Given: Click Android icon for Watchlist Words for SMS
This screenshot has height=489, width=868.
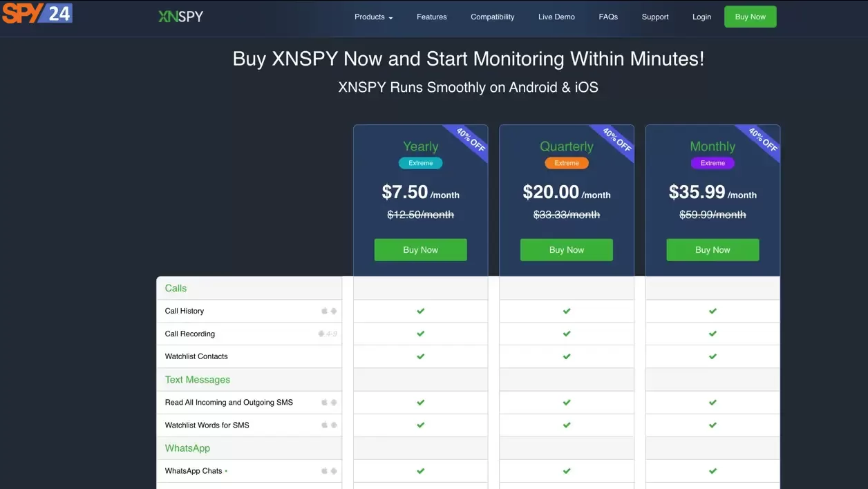Looking at the screenshot, I should click(334, 425).
